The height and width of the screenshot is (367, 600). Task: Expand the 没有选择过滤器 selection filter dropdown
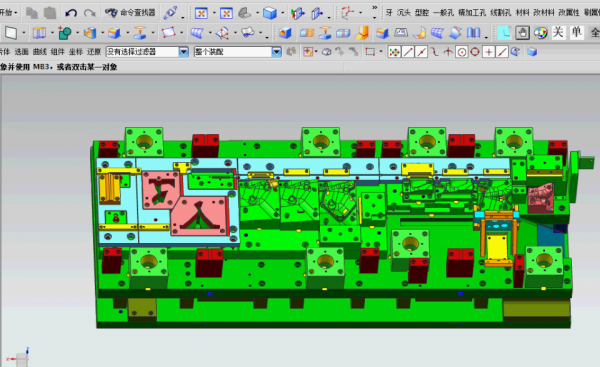pos(184,52)
